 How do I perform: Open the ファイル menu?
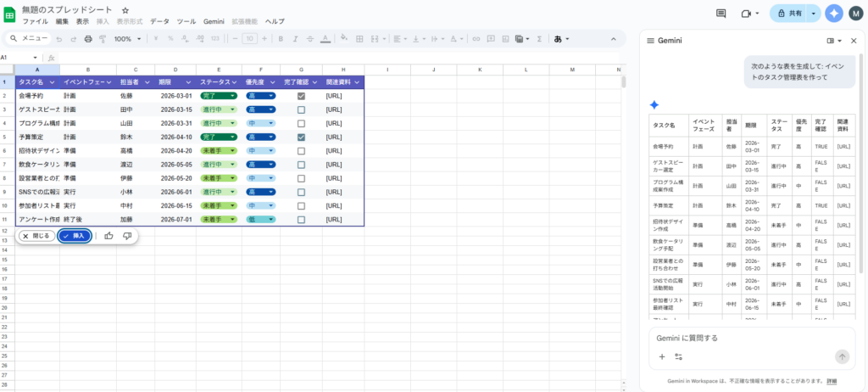click(x=35, y=20)
